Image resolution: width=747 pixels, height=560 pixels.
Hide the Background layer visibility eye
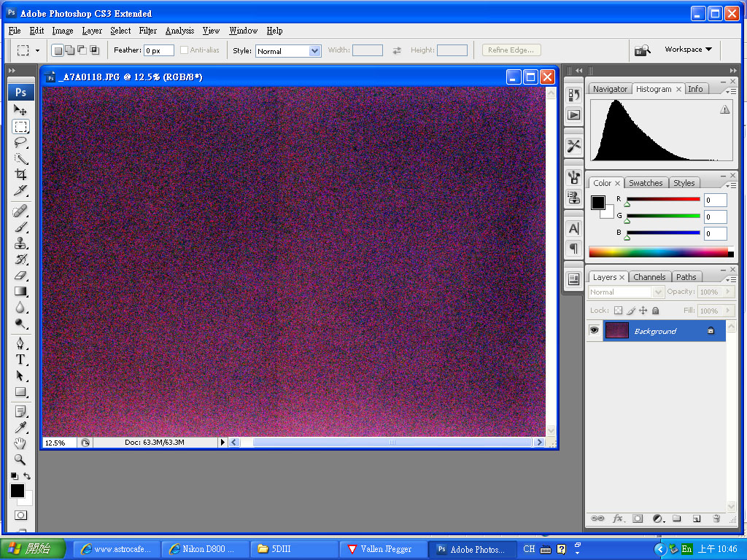[x=595, y=331]
